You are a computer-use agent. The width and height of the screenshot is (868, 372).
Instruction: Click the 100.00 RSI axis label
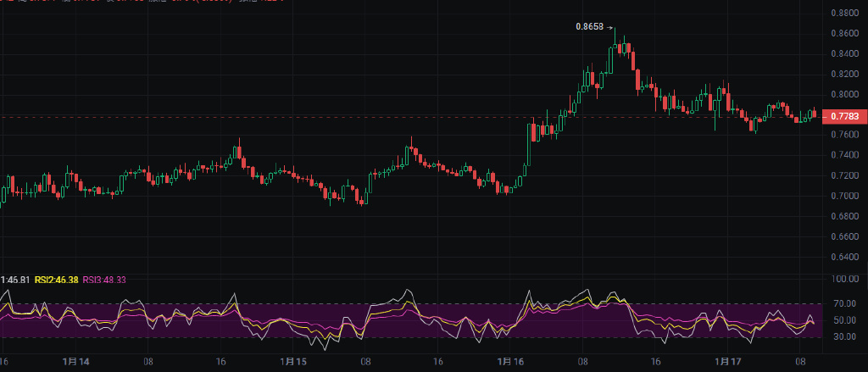pyautogui.click(x=843, y=279)
